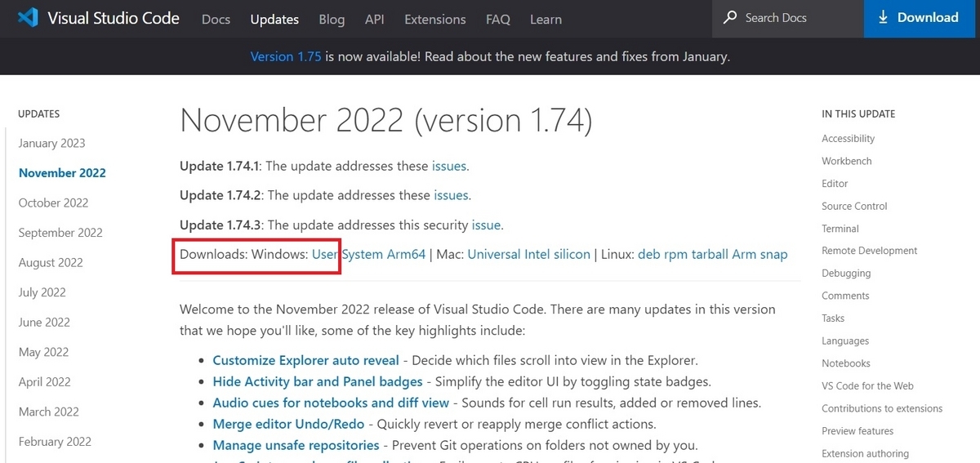Open Manage unsafe repositories highlight
The height and width of the screenshot is (463, 980).
tap(296, 445)
